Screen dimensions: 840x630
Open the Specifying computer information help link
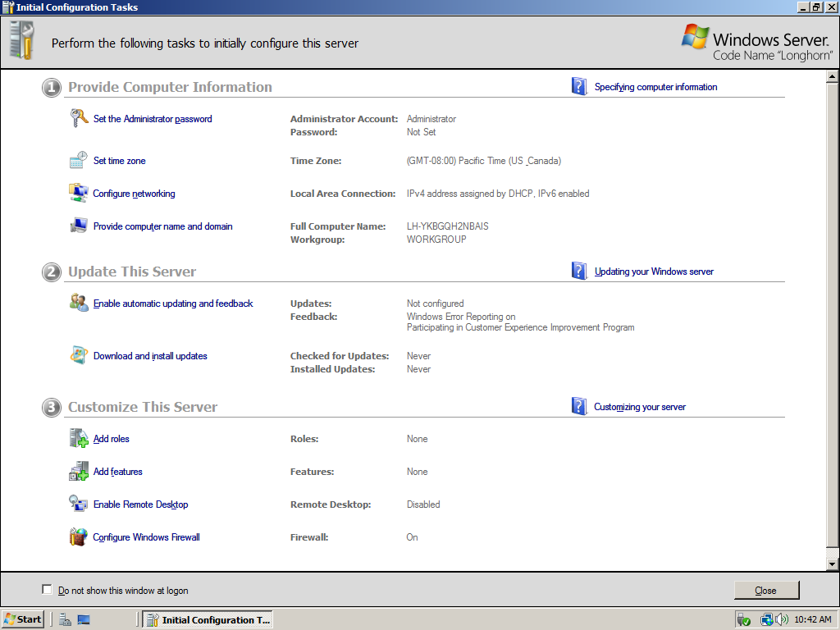(x=655, y=87)
